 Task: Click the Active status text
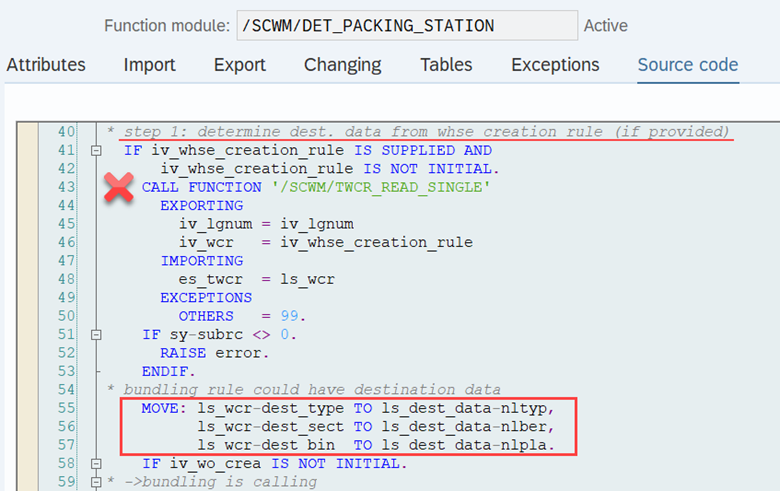point(605,25)
